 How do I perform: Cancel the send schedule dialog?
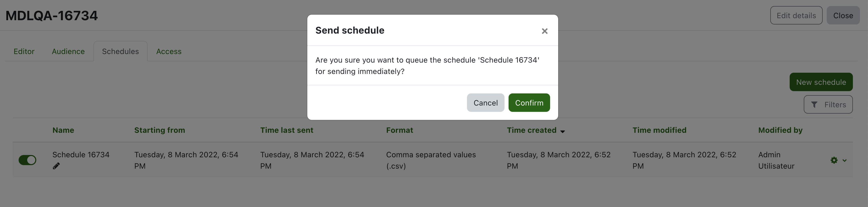coord(486,103)
